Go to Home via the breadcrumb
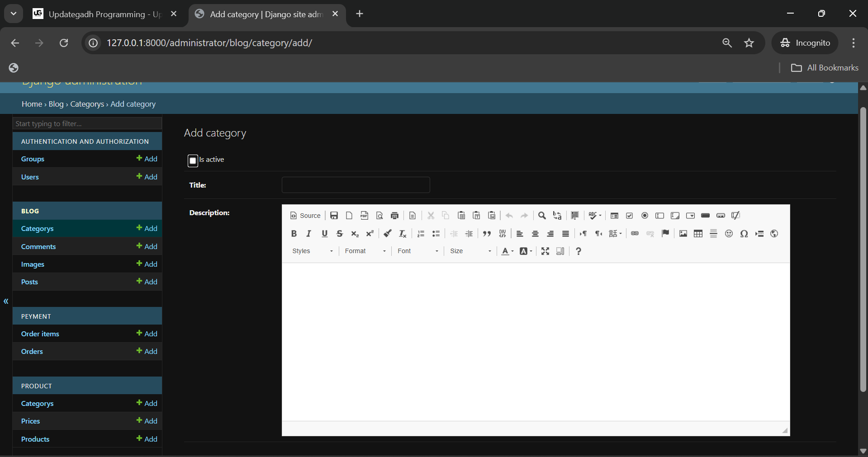 pyautogui.click(x=32, y=104)
